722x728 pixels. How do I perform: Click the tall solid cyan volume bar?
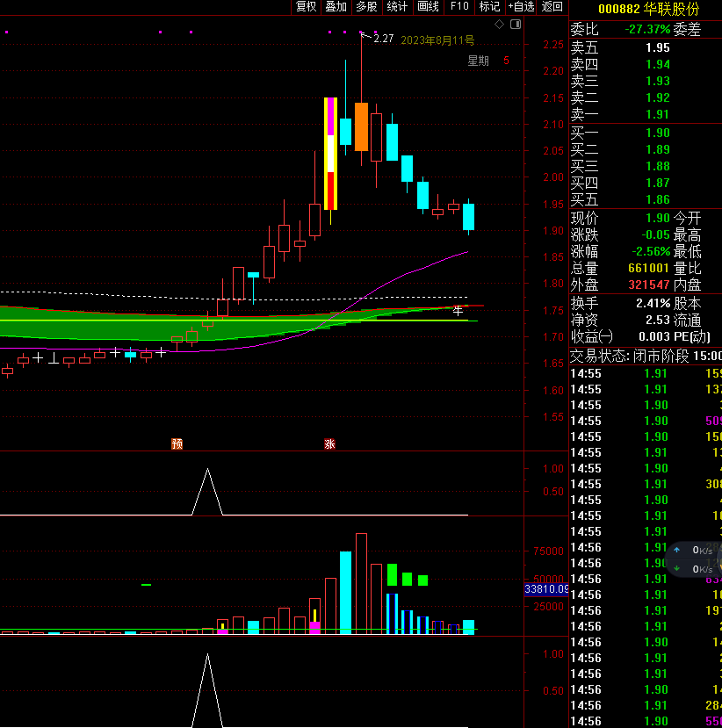(x=345, y=593)
